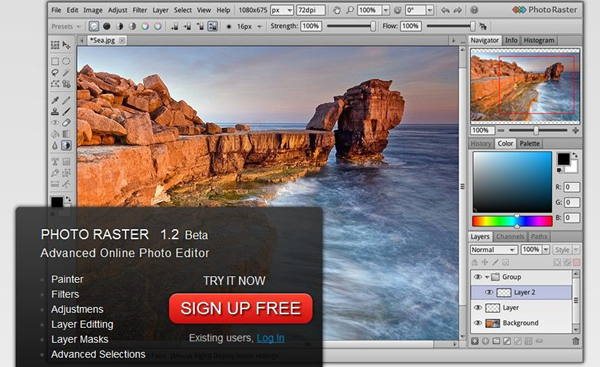Select the Gradient tool
600x367 pixels.
point(66,134)
